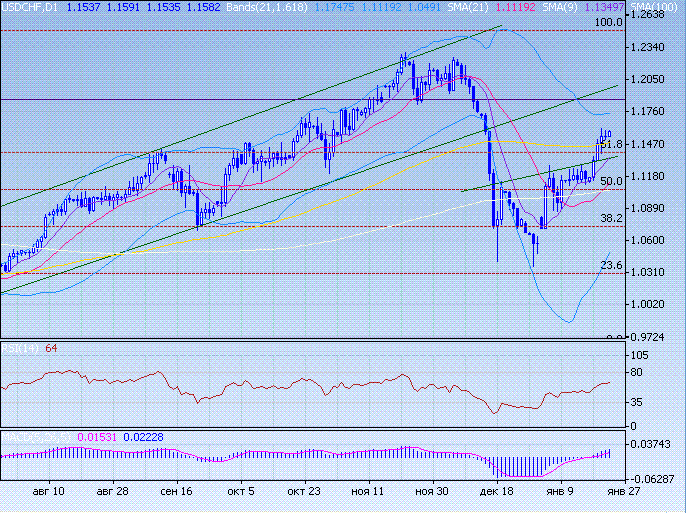Select the сен 16 date on timeline
The width and height of the screenshot is (687, 513).
click(175, 492)
